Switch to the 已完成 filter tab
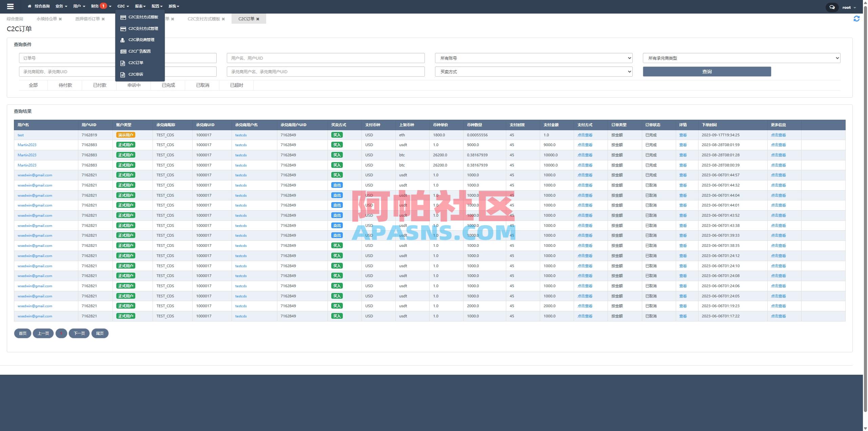 pyautogui.click(x=168, y=85)
